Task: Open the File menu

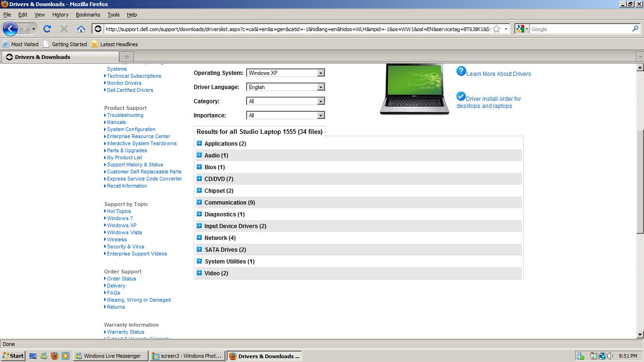Action: [7, 15]
